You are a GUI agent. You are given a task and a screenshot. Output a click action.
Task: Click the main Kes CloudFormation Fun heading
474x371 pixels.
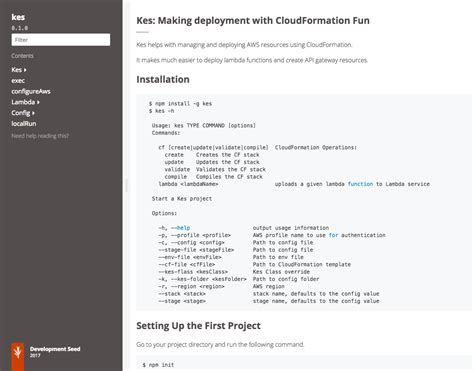[253, 21]
